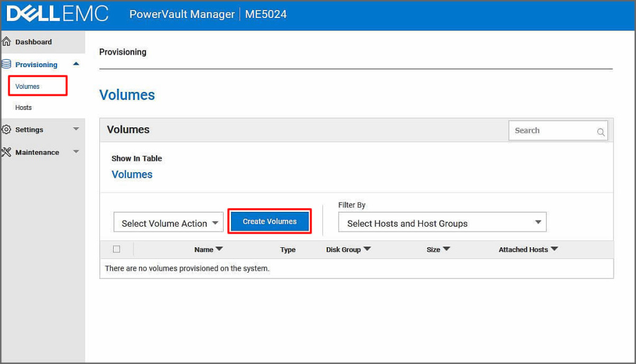
Task: Click the Settings gear icon
Action: tap(7, 130)
